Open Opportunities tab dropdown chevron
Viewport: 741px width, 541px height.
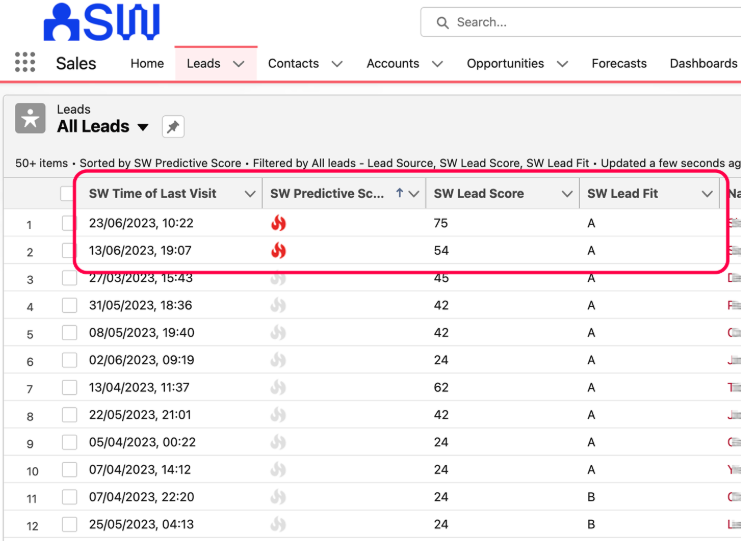click(562, 64)
